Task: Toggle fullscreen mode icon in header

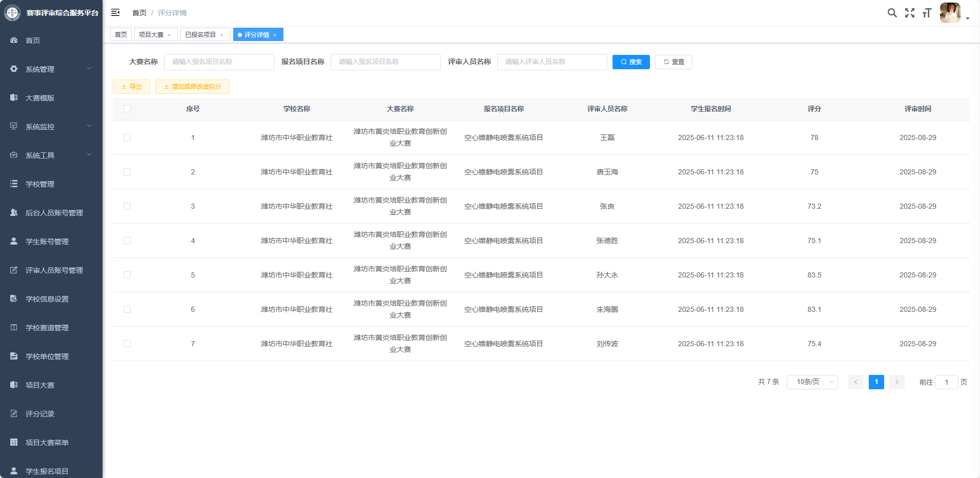Action: 909,13
